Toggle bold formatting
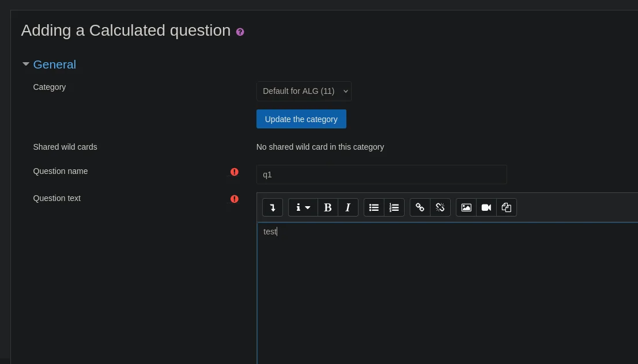This screenshot has height=364, width=638. click(327, 207)
